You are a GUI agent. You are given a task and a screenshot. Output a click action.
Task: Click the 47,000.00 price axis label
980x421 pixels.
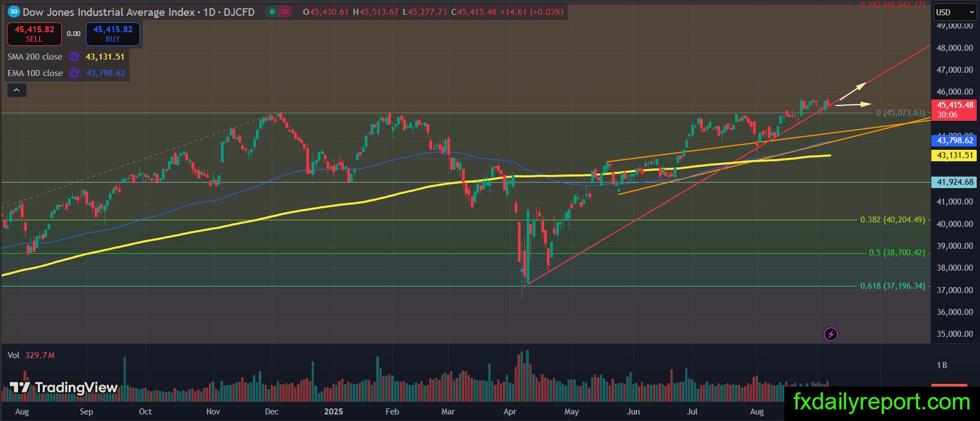click(955, 70)
